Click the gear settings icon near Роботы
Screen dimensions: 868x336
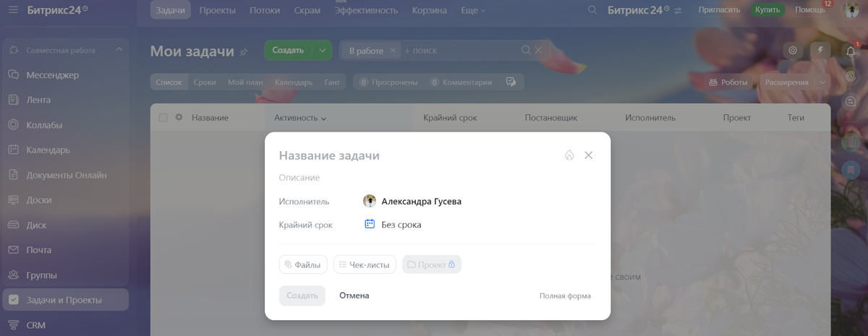(x=793, y=51)
